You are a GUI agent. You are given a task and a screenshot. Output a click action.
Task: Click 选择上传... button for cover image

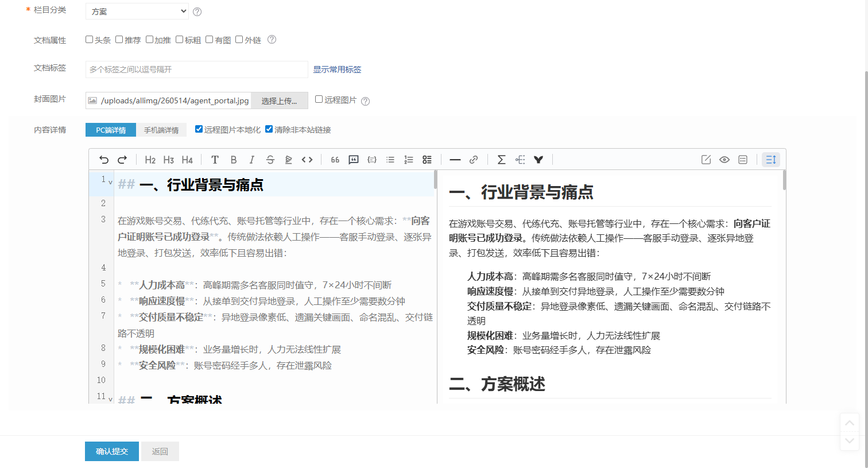279,100
